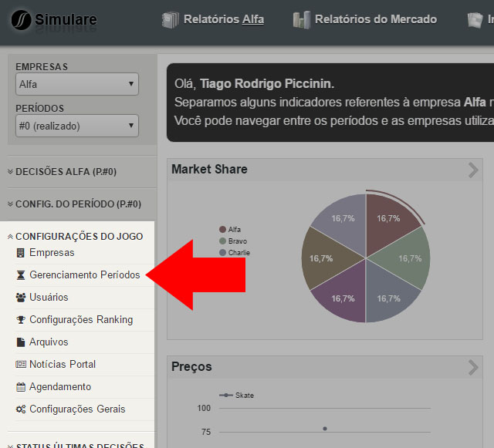
Task: Open Configurações Gerais
Action: 77,409
